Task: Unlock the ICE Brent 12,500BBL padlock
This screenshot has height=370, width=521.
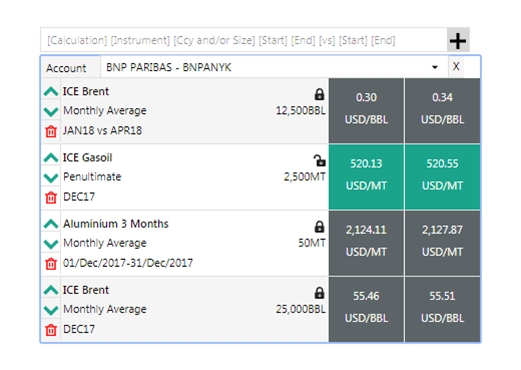Action: [319, 94]
